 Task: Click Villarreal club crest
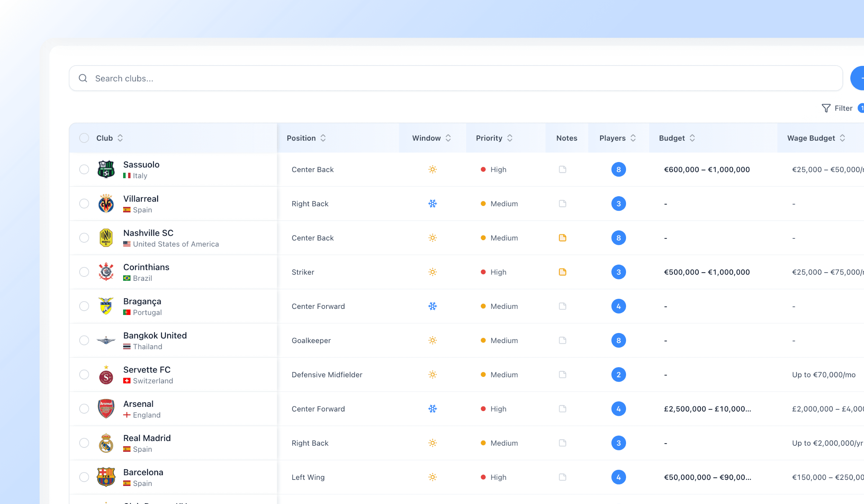[x=106, y=203]
